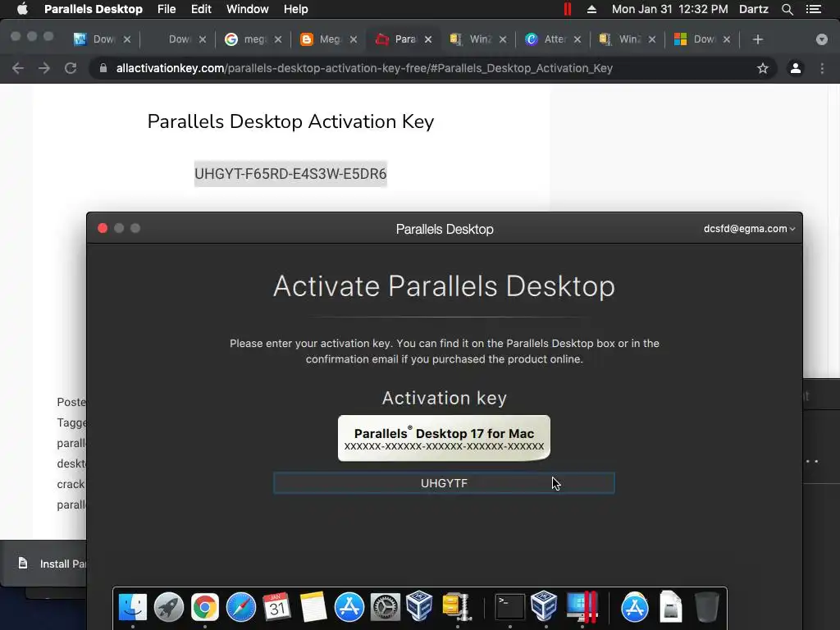Image resolution: width=840 pixels, height=630 pixels.
Task: Go back in Chrome
Action: tap(18, 68)
